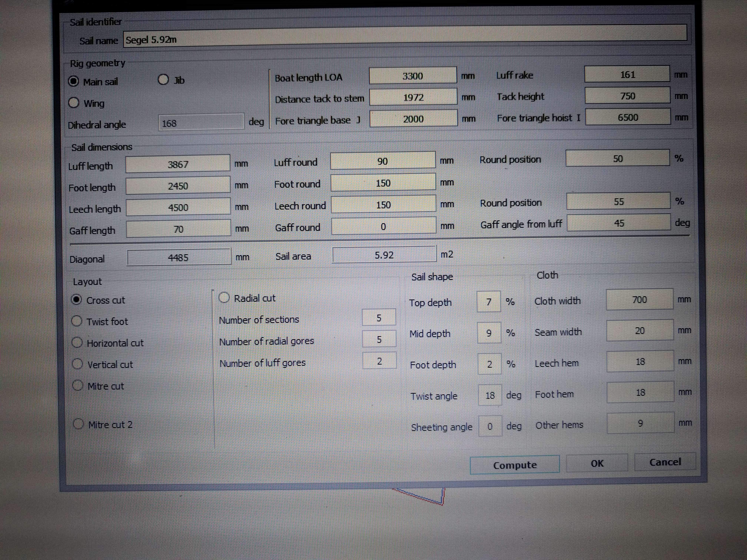This screenshot has width=747, height=560.
Task: Click the OK button
Action: coord(597,463)
